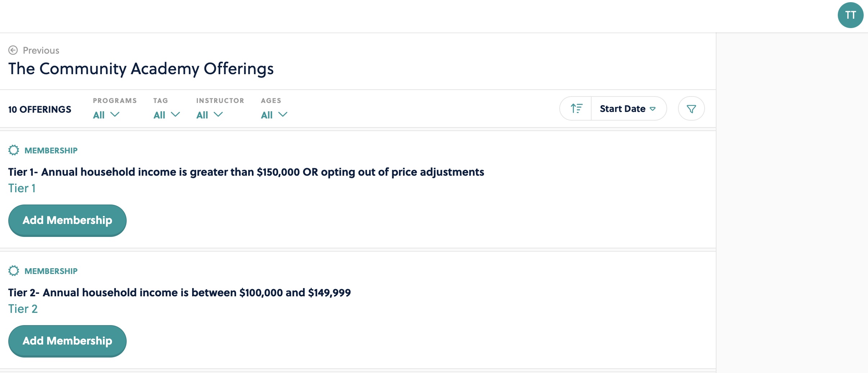Click the Tier 1 income description title
Screen dimensions: 868x373
coord(246,172)
